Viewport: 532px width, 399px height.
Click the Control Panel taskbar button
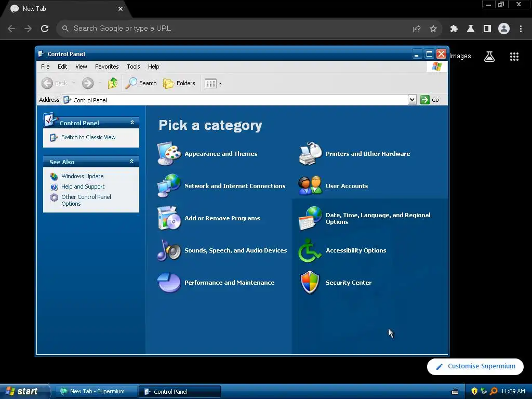pyautogui.click(x=179, y=391)
